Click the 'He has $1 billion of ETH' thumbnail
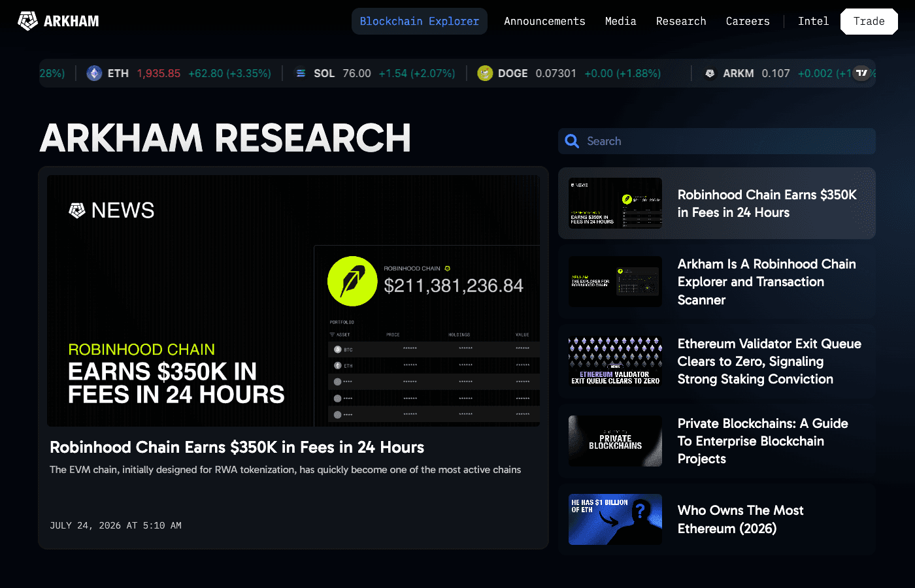The height and width of the screenshot is (588, 915). [615, 519]
